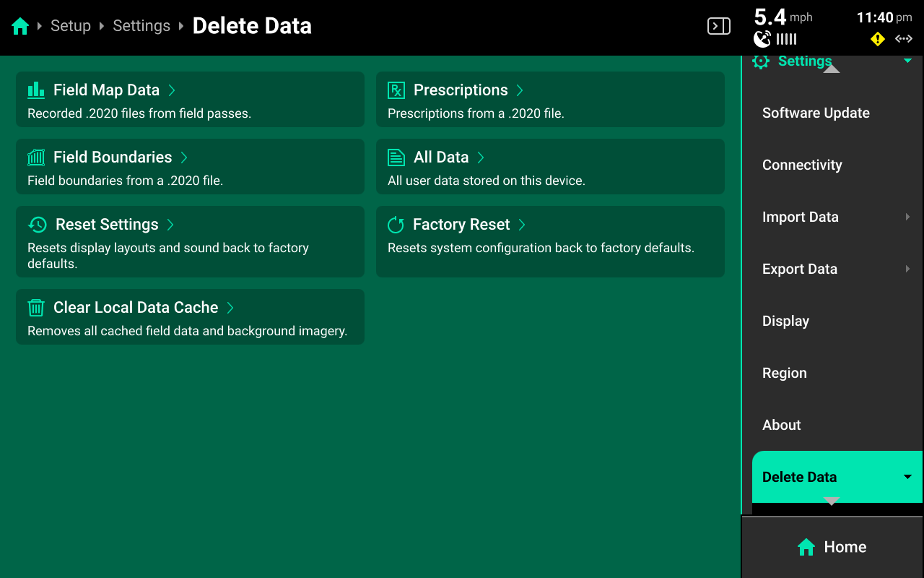This screenshot has width=924, height=578.
Task: Click chevron next to All Data
Action: point(481,158)
